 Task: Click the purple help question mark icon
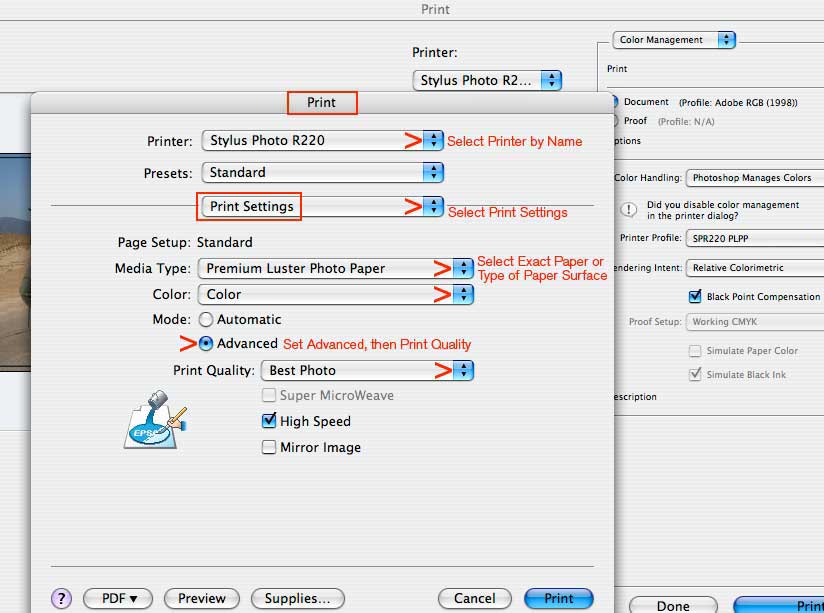pos(61,598)
